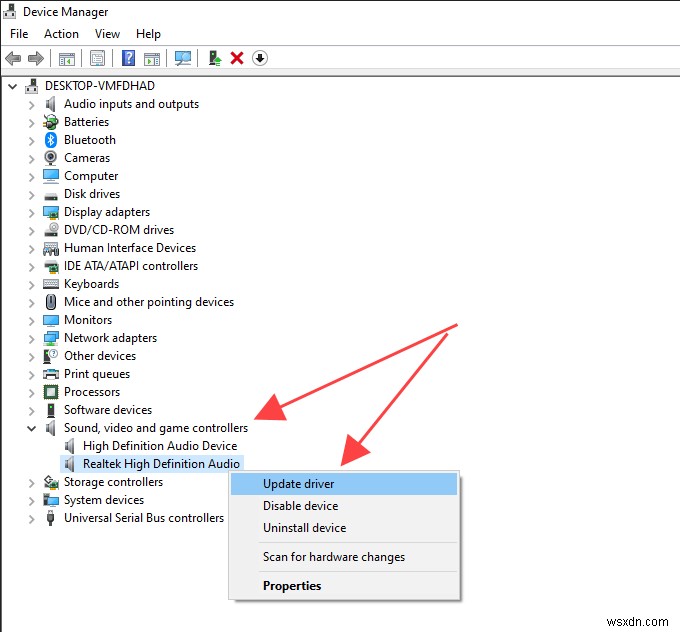
Task: Select Scan for hardware changes menu entry
Action: coord(344,557)
